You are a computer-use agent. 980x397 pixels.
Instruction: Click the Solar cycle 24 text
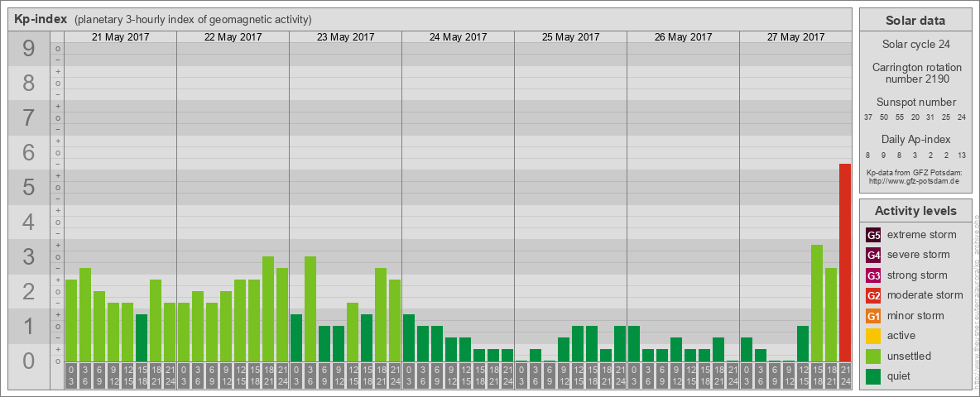915,45
